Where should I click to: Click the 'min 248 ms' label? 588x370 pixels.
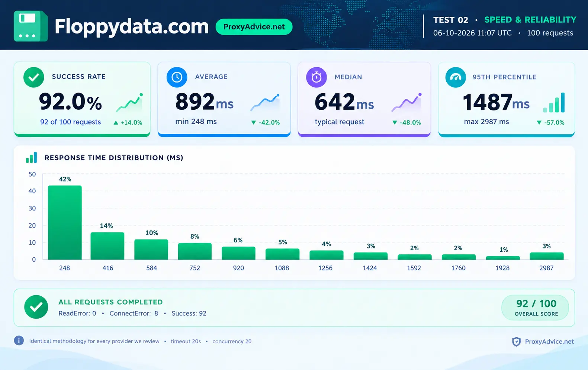tap(196, 122)
